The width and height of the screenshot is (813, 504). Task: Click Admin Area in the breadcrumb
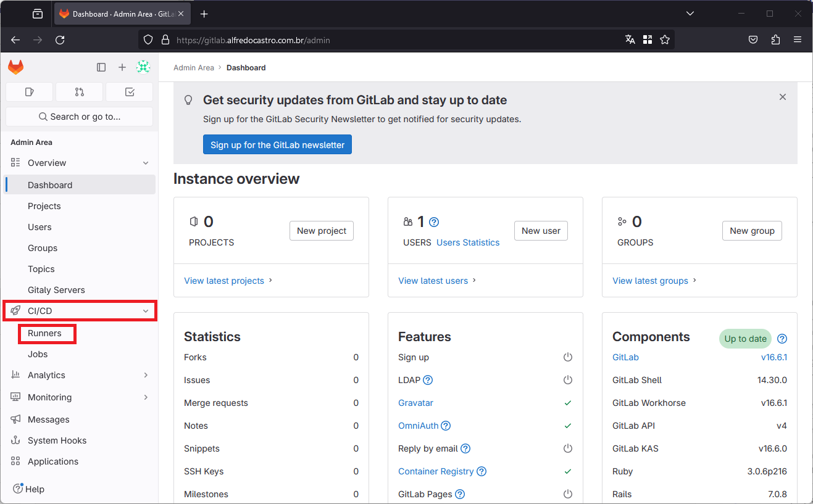pos(194,68)
